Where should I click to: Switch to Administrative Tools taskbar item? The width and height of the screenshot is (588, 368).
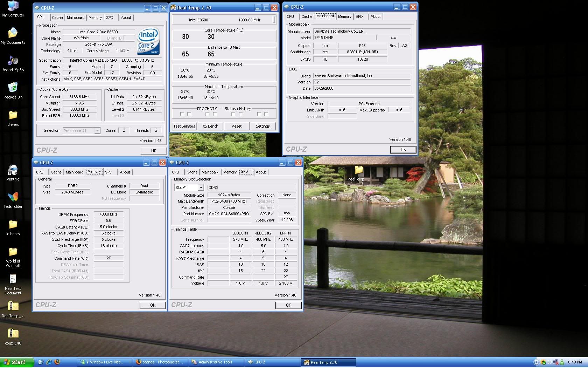pos(216,362)
